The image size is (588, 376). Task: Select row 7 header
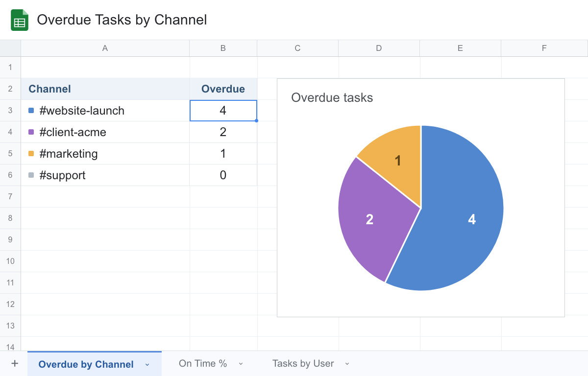[x=10, y=197]
